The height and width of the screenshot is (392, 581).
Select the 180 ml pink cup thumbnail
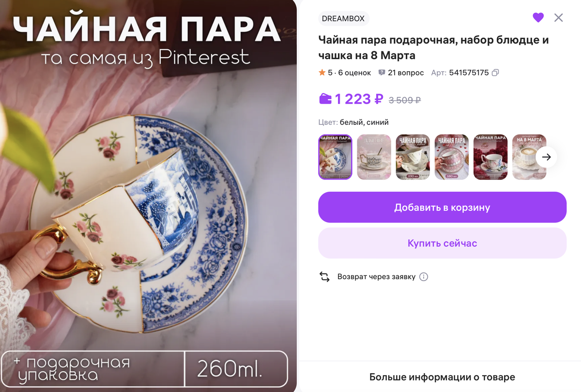[451, 157]
